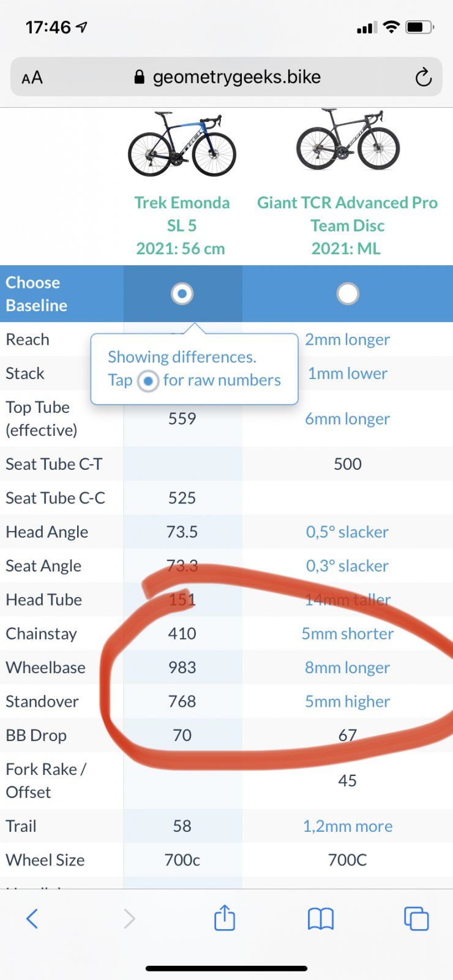Tap the Safari forward arrow
The width and height of the screenshot is (453, 980).
coord(129,918)
